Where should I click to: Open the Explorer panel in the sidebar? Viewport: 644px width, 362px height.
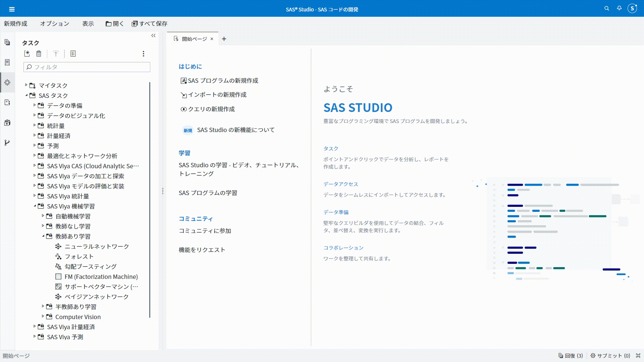point(7,42)
